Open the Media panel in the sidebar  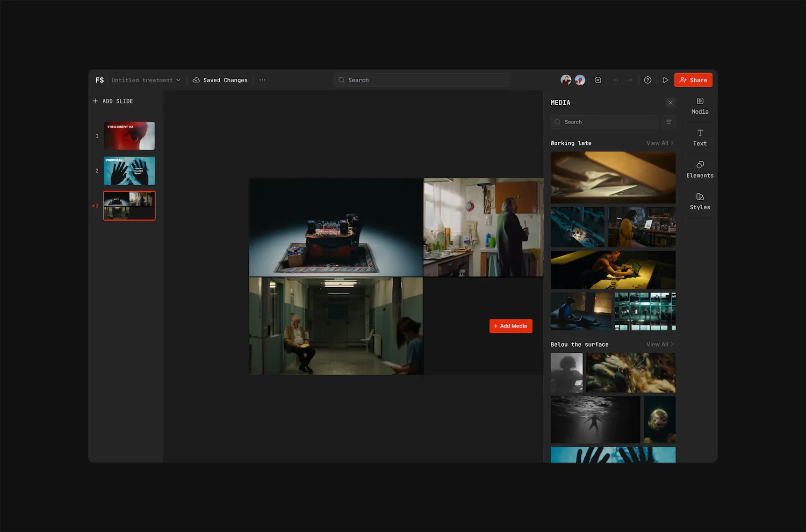click(700, 105)
